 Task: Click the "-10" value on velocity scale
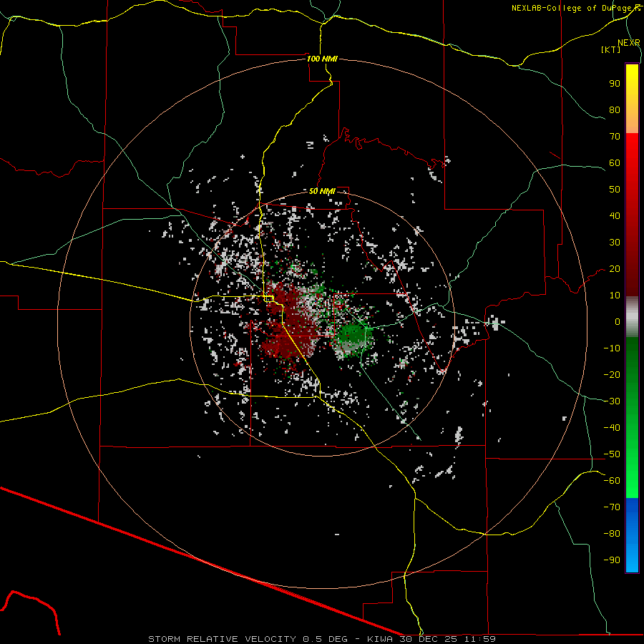pyautogui.click(x=612, y=348)
